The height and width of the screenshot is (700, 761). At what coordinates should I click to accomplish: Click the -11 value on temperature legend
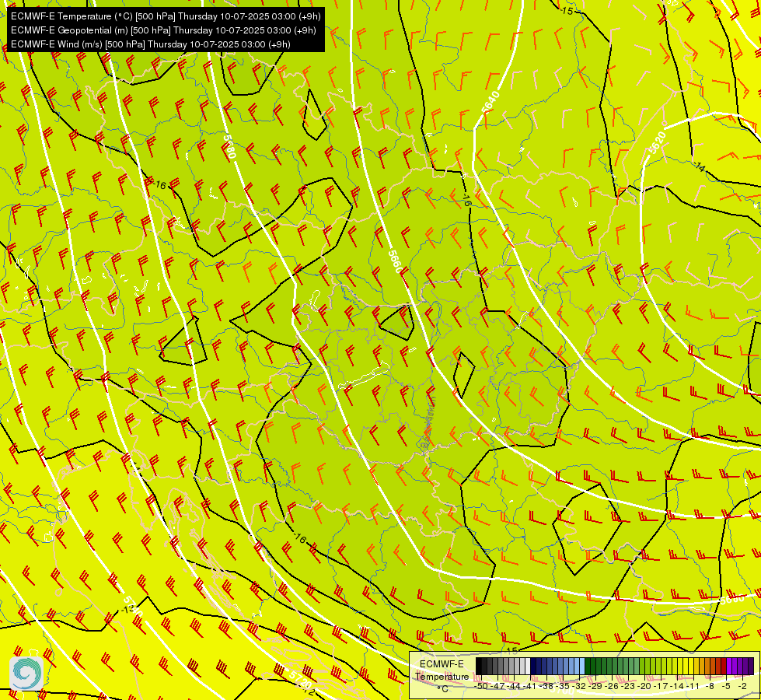(693, 687)
